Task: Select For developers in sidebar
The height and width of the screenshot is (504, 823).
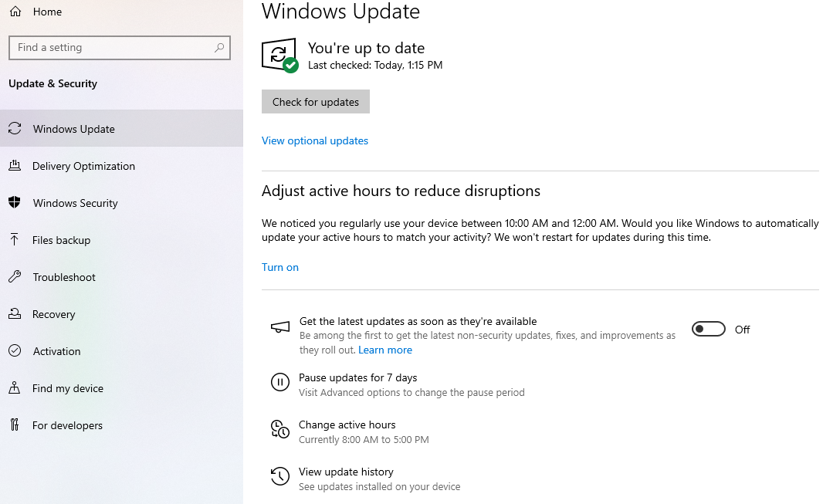Action: pyautogui.click(x=121, y=425)
